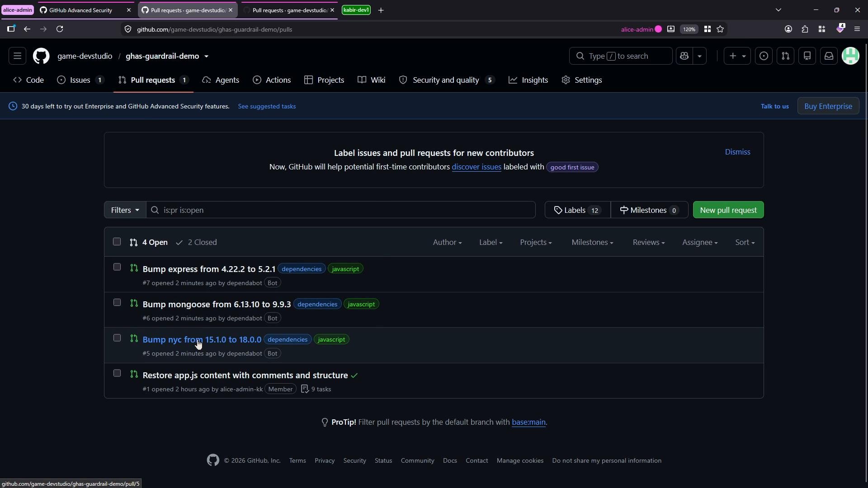Check the Bump mongoose pull request box

tap(117, 302)
